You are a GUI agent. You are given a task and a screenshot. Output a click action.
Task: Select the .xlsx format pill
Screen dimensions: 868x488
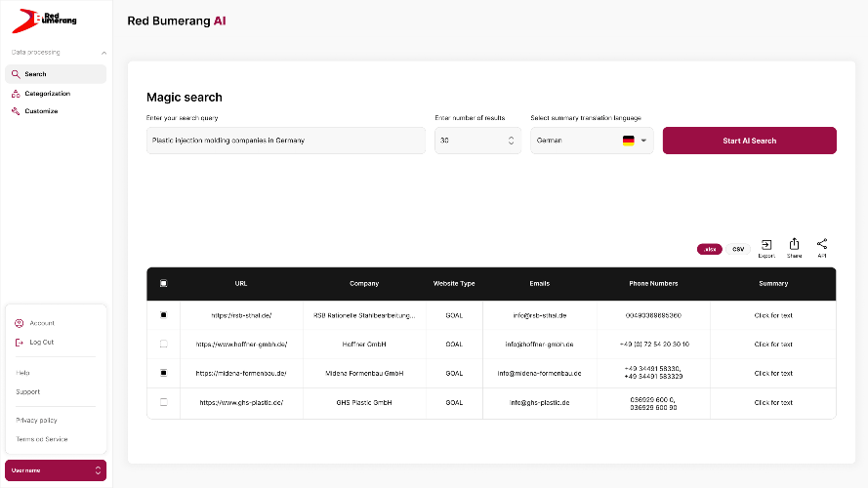point(709,250)
